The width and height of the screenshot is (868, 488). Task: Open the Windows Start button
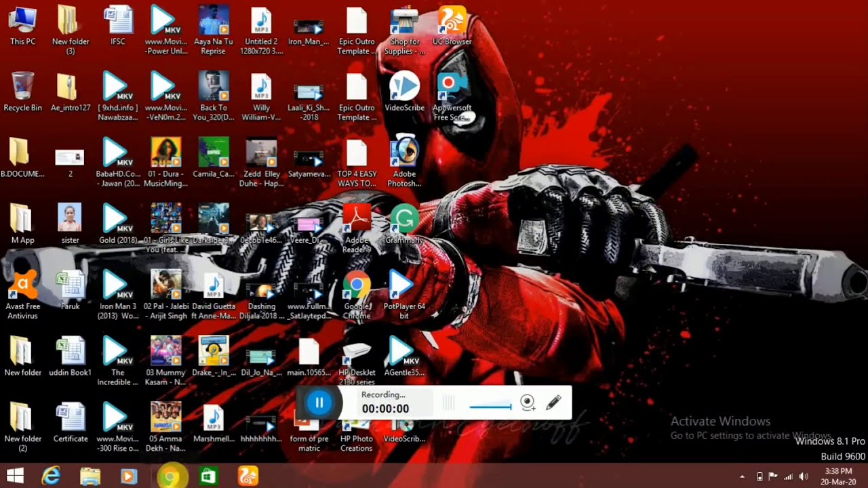(15, 476)
